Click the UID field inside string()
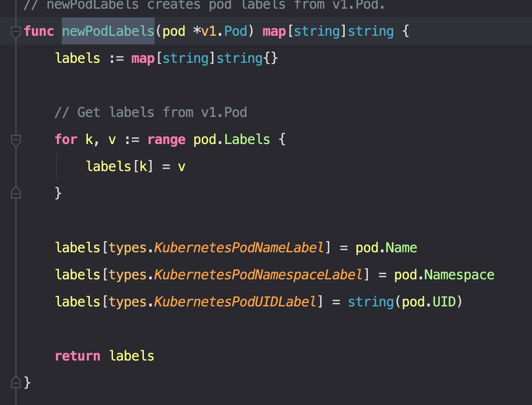 pyautogui.click(x=444, y=302)
